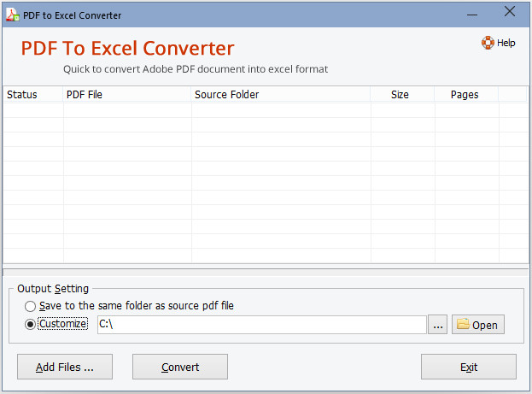The width and height of the screenshot is (532, 394).
Task: Click the Help lifebuoy icon
Action: coord(488,43)
